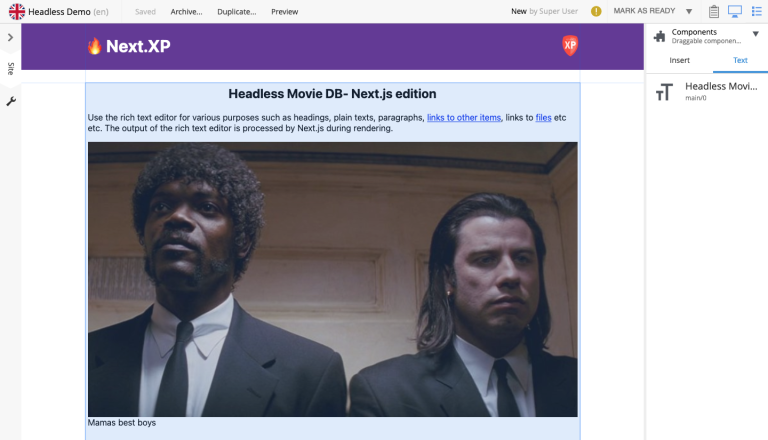Click the Archive... button
This screenshot has width=768, height=440.
pos(186,11)
